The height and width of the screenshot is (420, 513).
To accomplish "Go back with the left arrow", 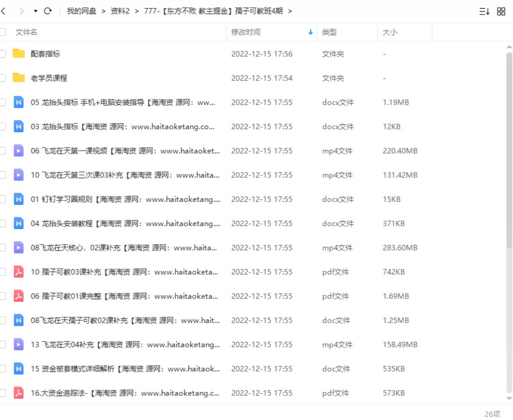I will 3,11.
